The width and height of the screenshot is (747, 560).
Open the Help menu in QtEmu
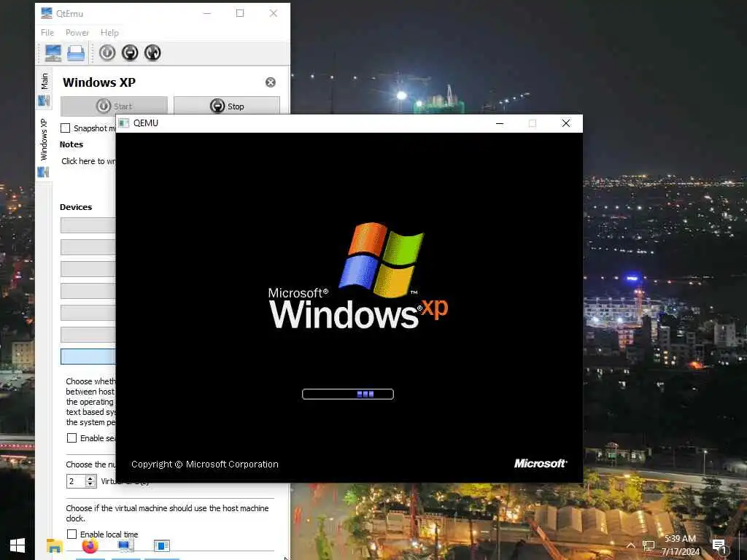[x=109, y=32]
